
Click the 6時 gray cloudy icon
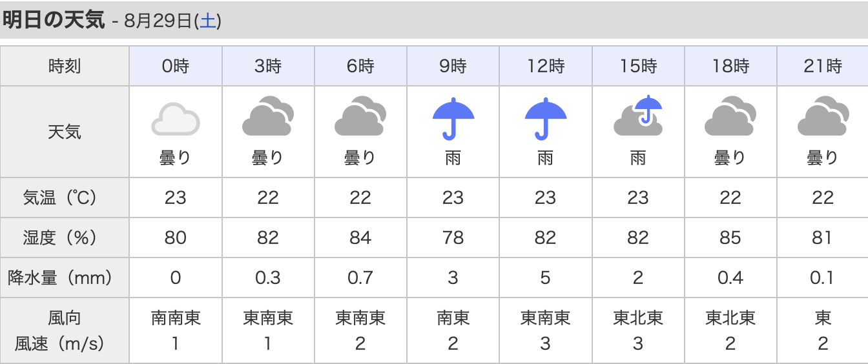pyautogui.click(x=360, y=116)
